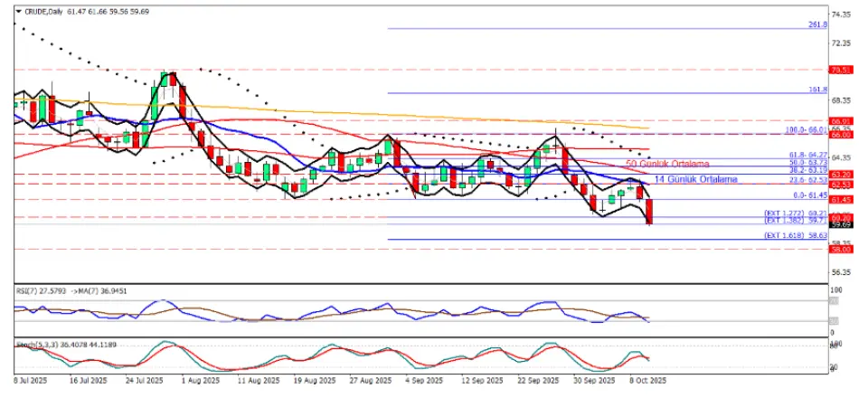The image size is (868, 398).
Task: Click the red 58.00 price level tag
Action: pyautogui.click(x=842, y=250)
